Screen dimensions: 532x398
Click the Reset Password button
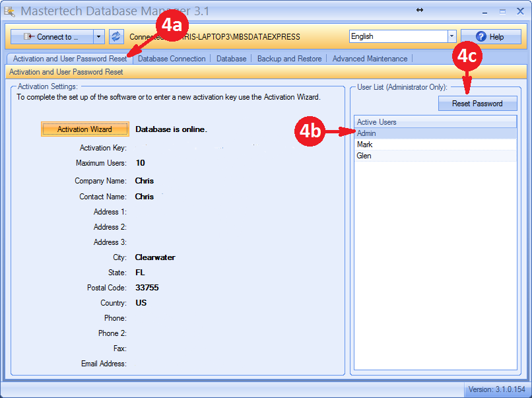point(477,104)
